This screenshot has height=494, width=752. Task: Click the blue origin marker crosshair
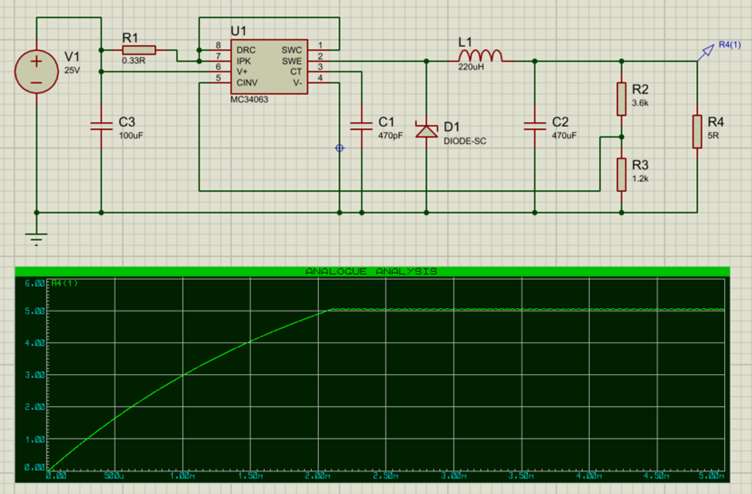tap(340, 148)
